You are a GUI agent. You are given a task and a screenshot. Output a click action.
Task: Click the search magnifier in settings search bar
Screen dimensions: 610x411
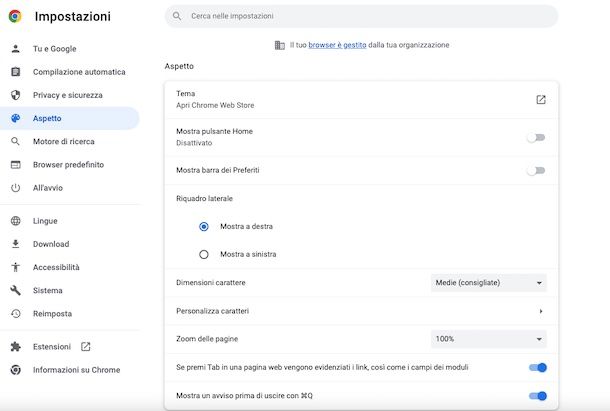coord(177,16)
